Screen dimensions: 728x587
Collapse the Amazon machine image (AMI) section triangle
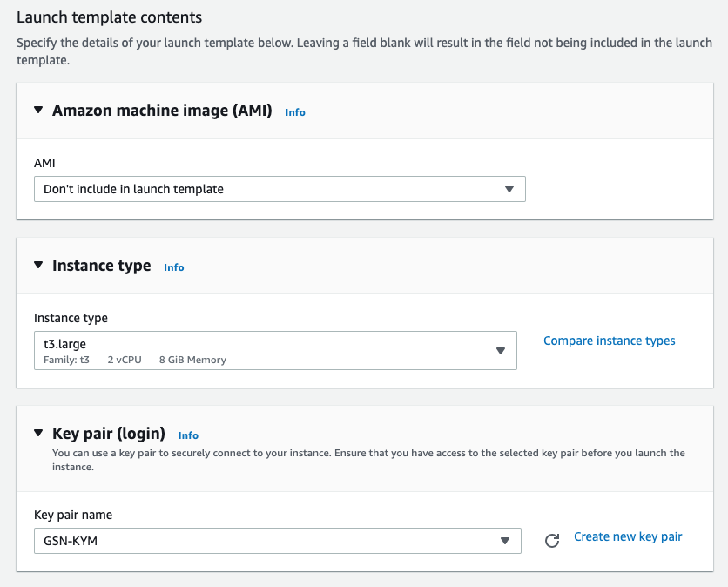tap(38, 111)
